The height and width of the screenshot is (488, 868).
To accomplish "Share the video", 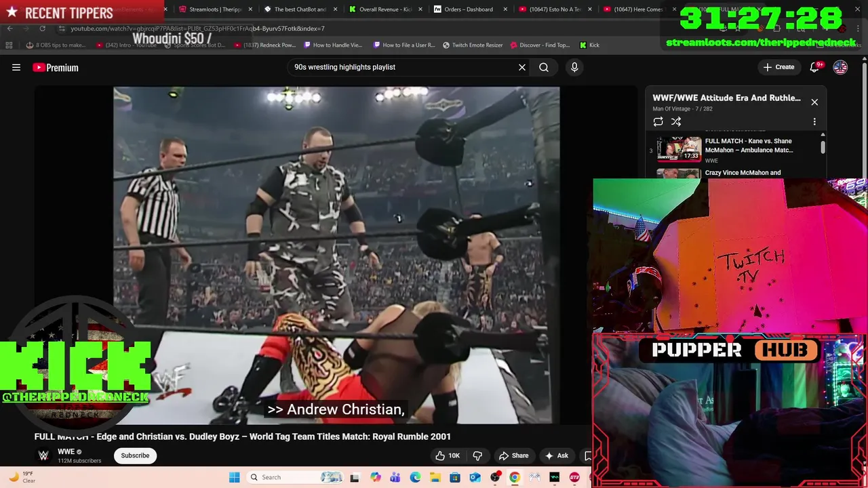I will coord(513,455).
